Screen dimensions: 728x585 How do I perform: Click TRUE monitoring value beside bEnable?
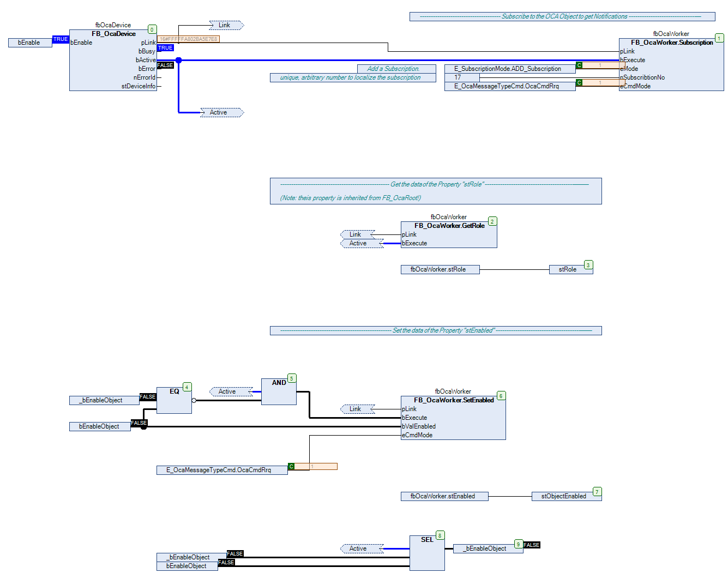61,39
